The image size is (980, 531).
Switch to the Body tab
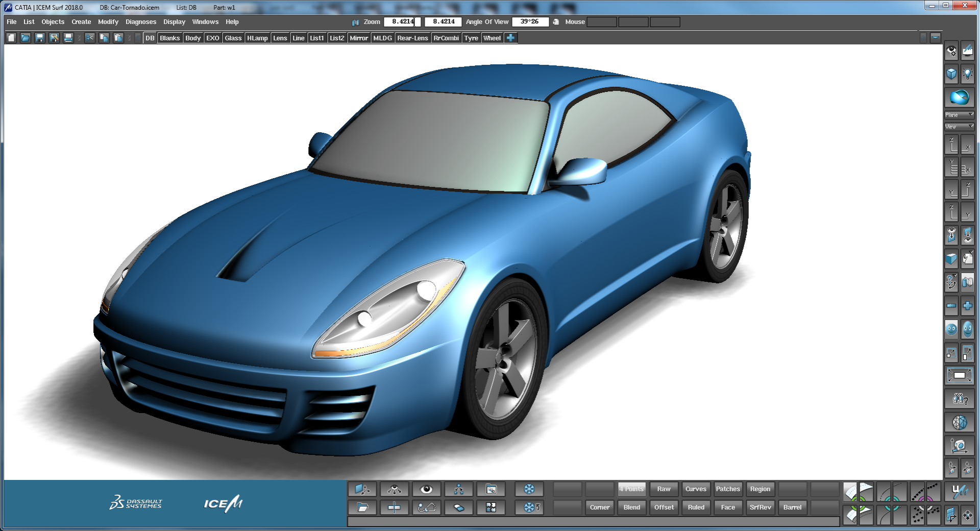point(193,37)
